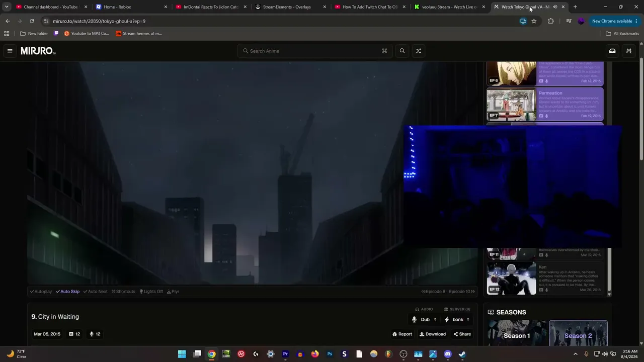
Task: Toggle Lights Off mode
Action: pos(151,292)
